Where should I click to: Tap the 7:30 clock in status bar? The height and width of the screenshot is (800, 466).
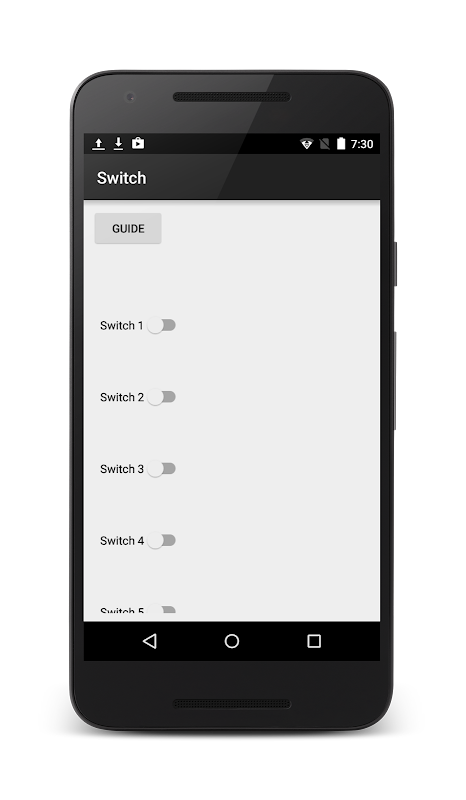(x=362, y=144)
